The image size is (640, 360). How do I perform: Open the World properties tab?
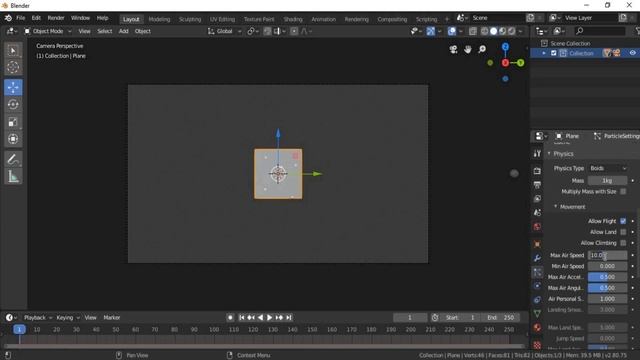tap(537, 227)
